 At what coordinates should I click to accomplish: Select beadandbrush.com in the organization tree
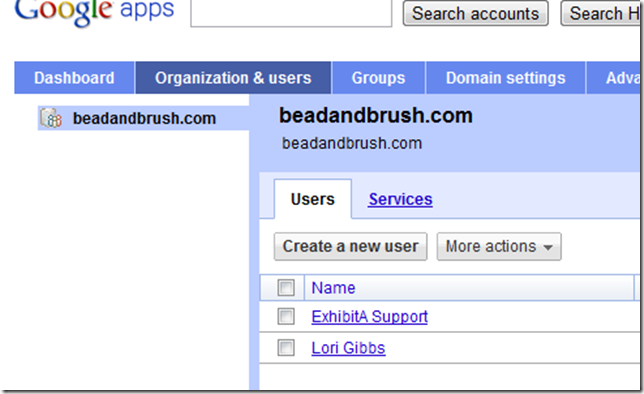[144, 118]
